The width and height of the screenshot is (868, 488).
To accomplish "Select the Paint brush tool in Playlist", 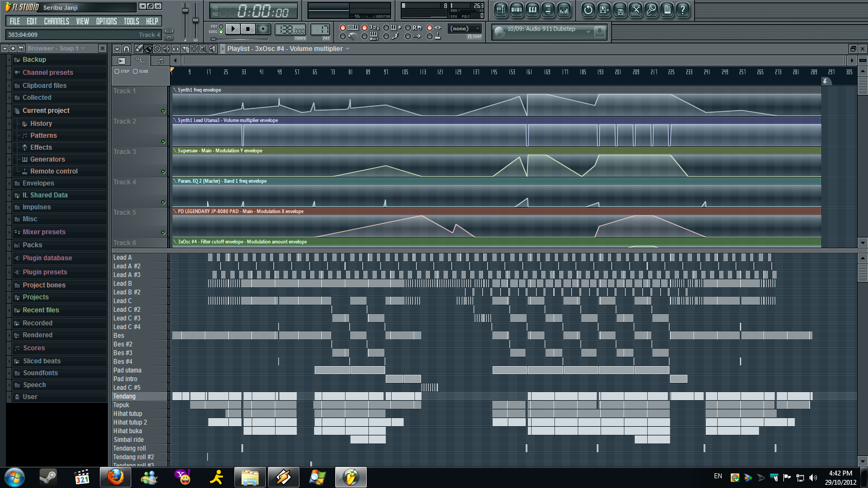I will (149, 49).
